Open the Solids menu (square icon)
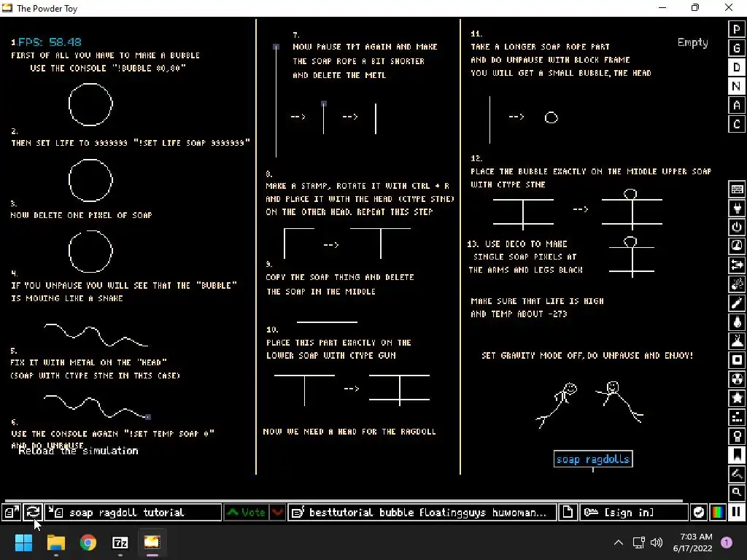 pyautogui.click(x=737, y=360)
